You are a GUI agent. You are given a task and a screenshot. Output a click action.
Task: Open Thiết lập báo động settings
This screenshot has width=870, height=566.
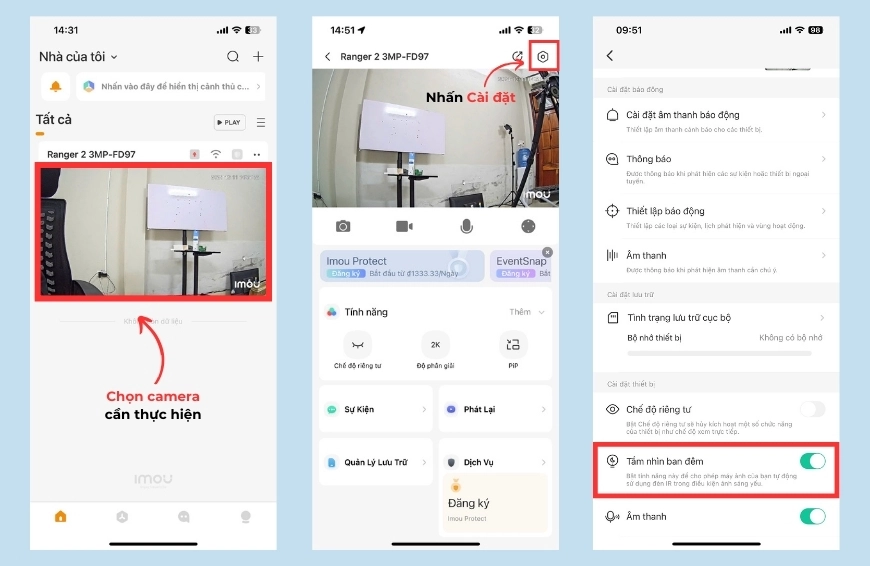click(x=716, y=217)
